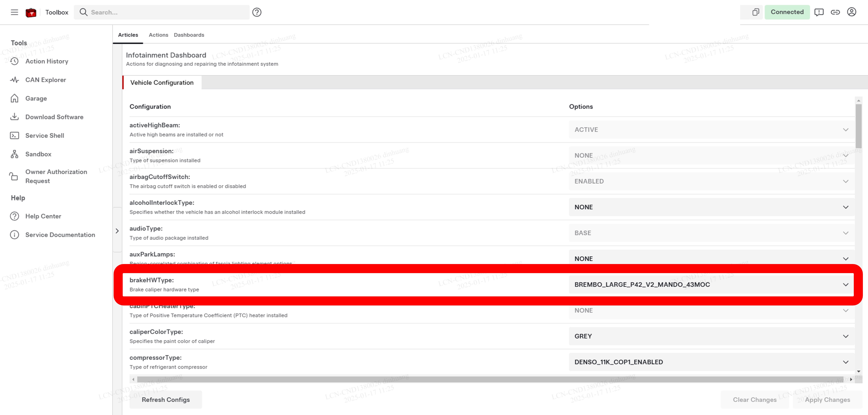The height and width of the screenshot is (415, 868).
Task: Click the help question mark icon
Action: pos(257,12)
